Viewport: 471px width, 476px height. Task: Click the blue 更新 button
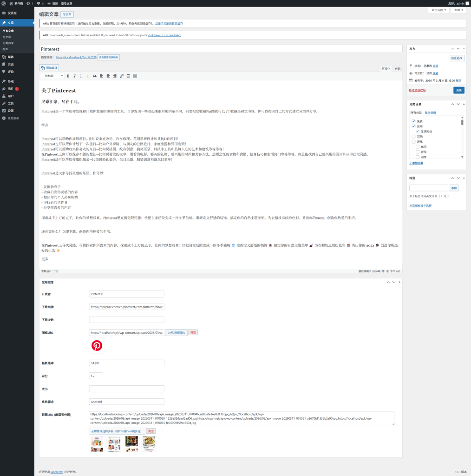click(x=458, y=90)
